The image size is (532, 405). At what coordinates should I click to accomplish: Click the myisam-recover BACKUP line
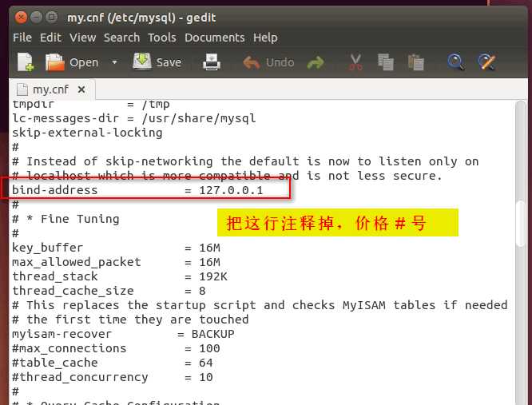123,334
